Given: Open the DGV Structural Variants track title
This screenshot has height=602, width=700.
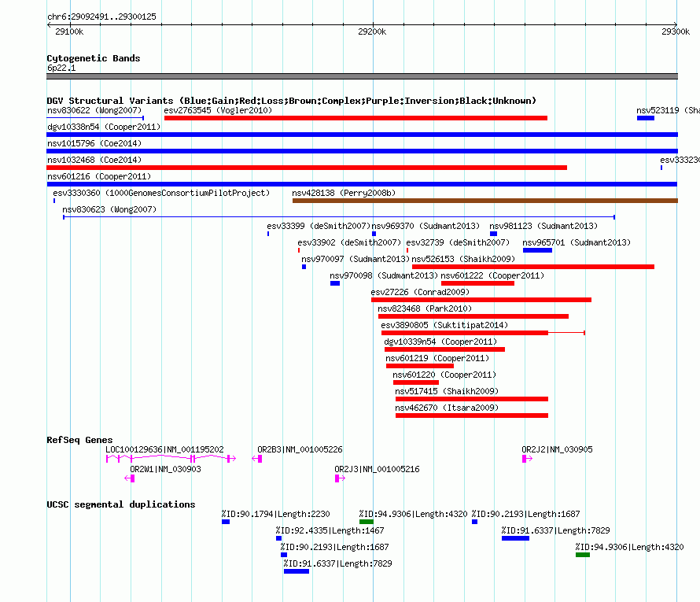Looking at the screenshot, I should point(291,101).
